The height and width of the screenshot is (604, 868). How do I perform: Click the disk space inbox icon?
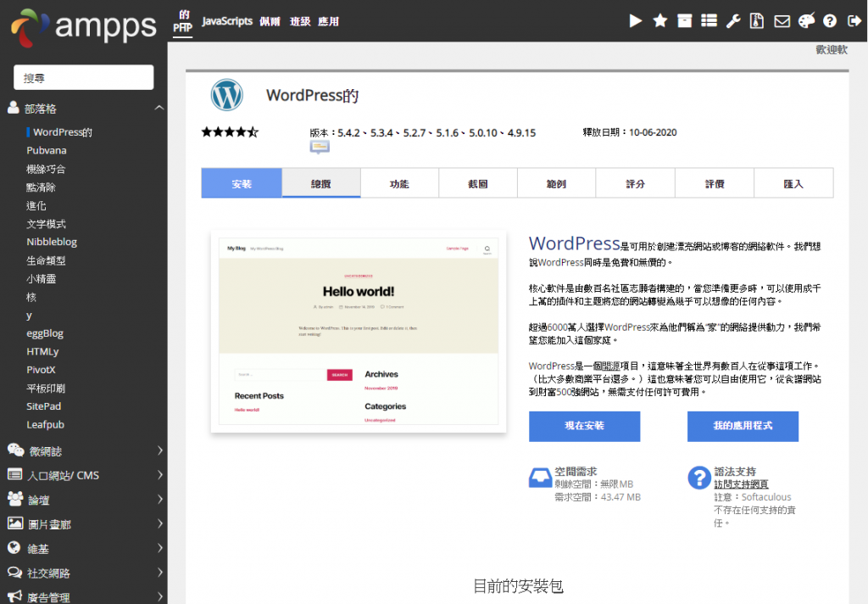[540, 478]
